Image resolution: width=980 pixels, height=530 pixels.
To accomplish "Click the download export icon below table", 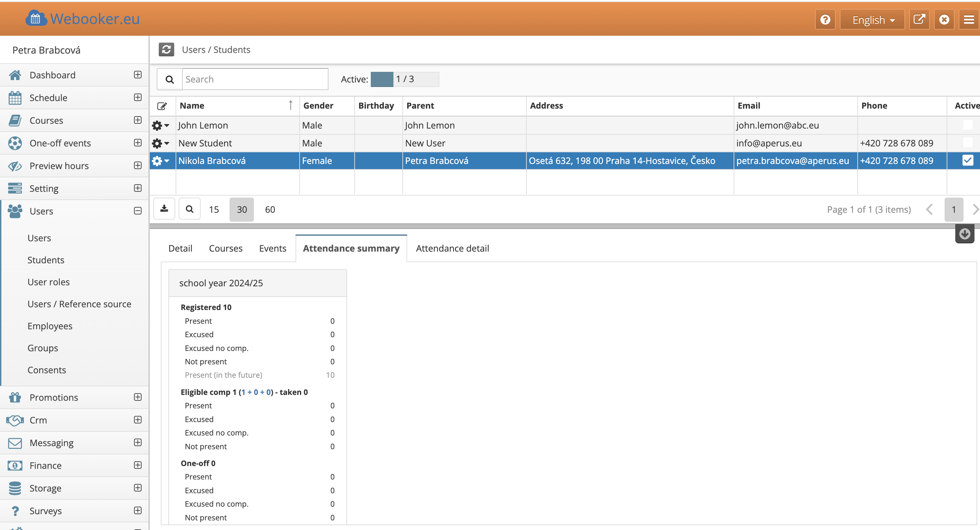I will click(x=164, y=209).
